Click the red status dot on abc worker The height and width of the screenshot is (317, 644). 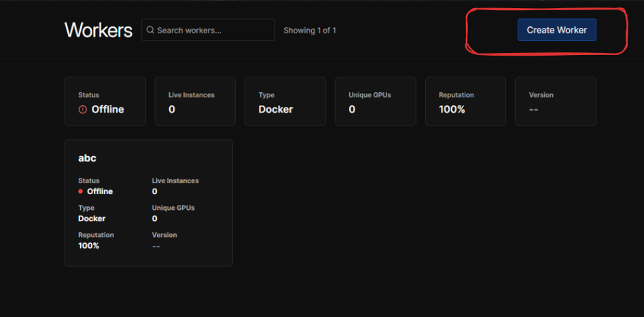point(80,191)
